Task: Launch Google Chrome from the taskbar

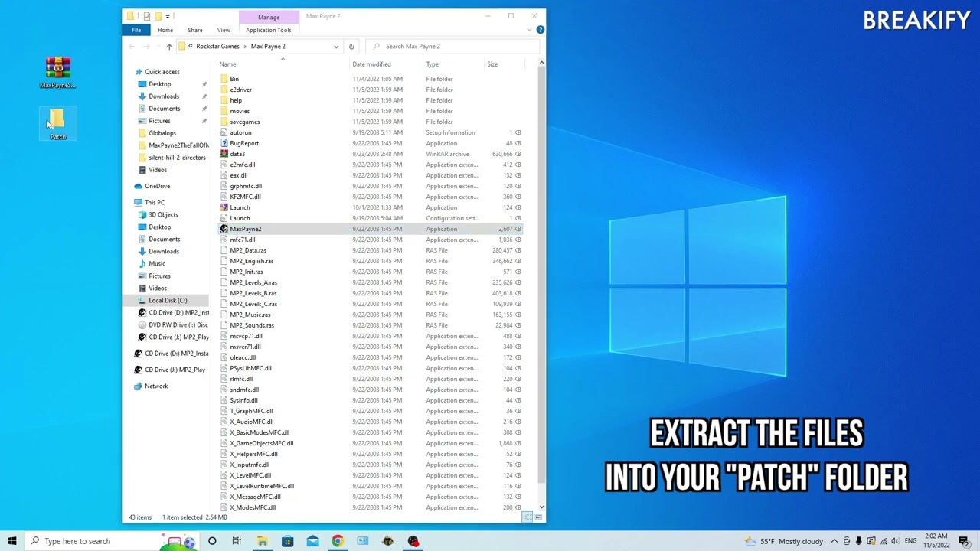Action: tap(337, 541)
